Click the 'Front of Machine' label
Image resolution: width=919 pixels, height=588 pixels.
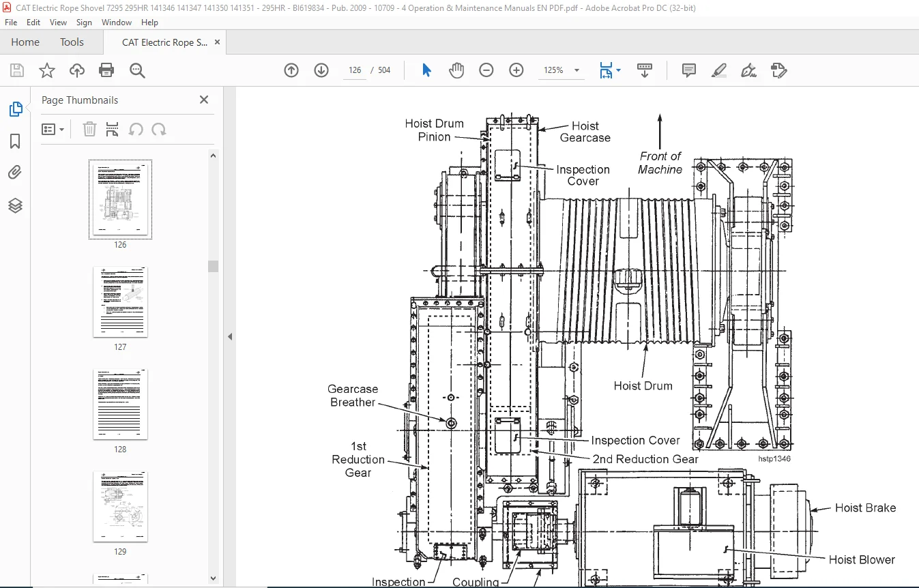point(660,163)
